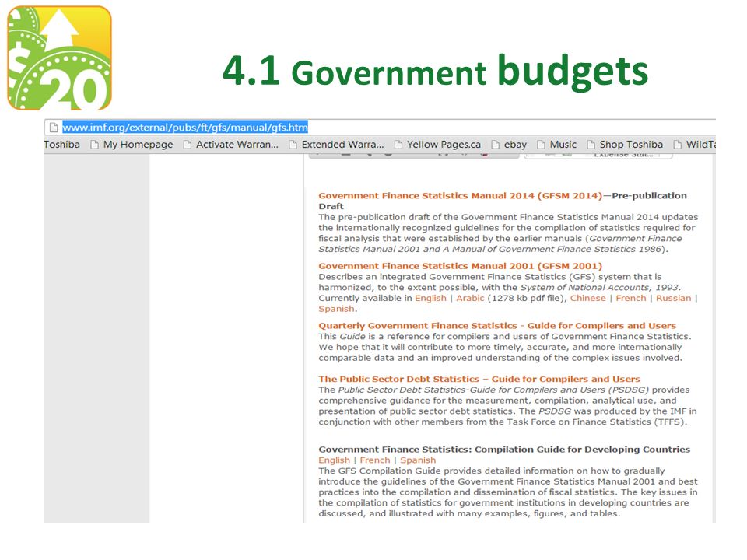Click the green $20 logo image
This screenshot has height=560, width=747.
point(60,58)
